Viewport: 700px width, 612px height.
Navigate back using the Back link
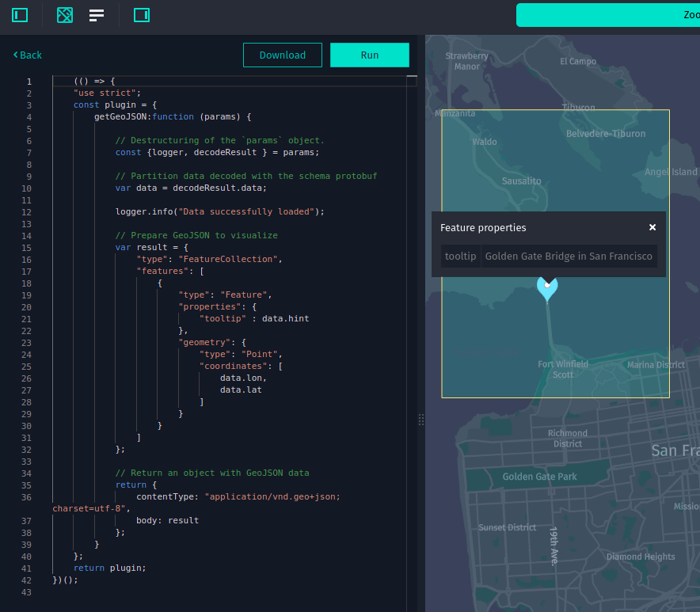[27, 55]
